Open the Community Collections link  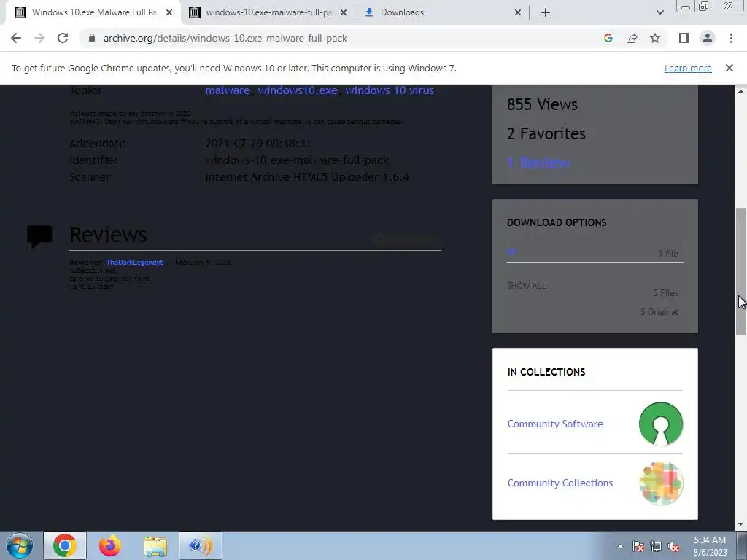pos(560,483)
